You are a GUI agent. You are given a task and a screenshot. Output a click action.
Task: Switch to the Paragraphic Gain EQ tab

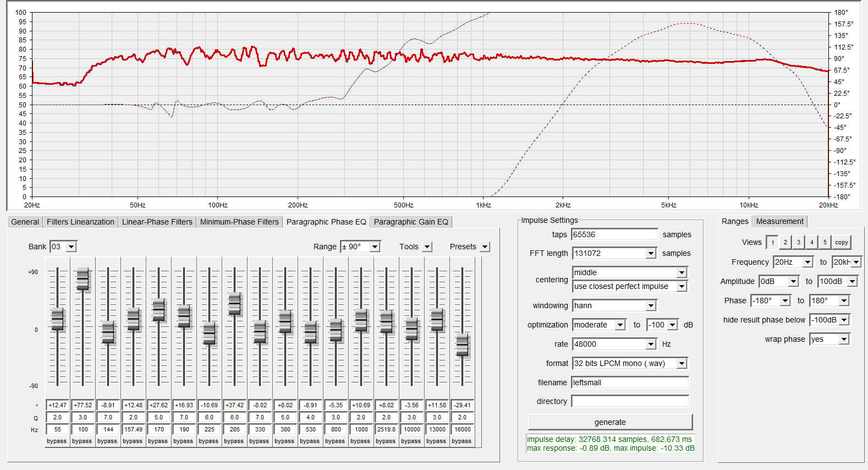(411, 222)
